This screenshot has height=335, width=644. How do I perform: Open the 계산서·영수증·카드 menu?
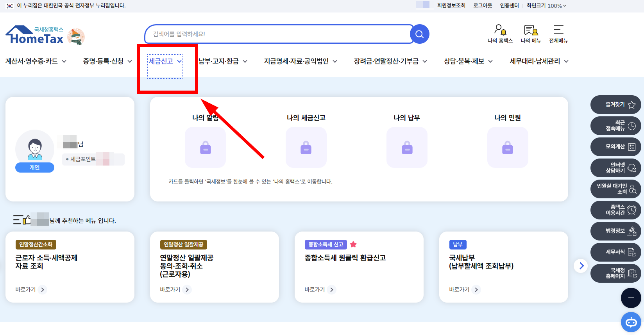click(x=36, y=61)
